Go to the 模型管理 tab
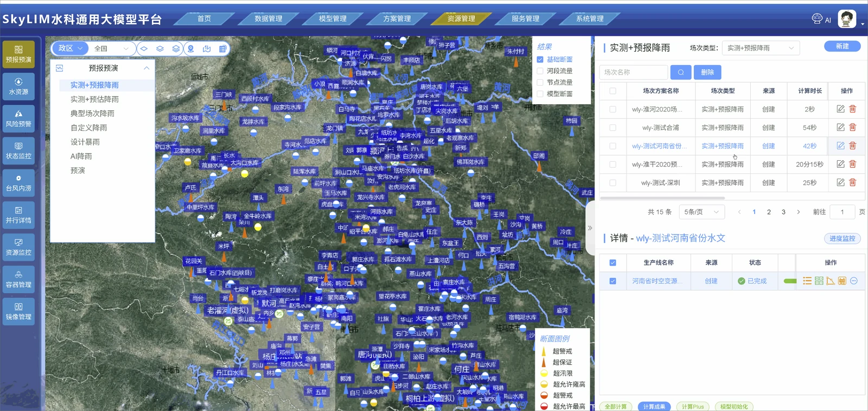 pos(333,18)
